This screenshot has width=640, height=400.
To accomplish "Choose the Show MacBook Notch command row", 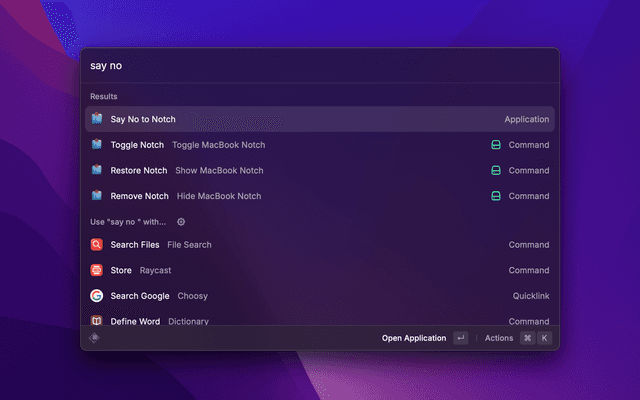I will (x=320, y=171).
